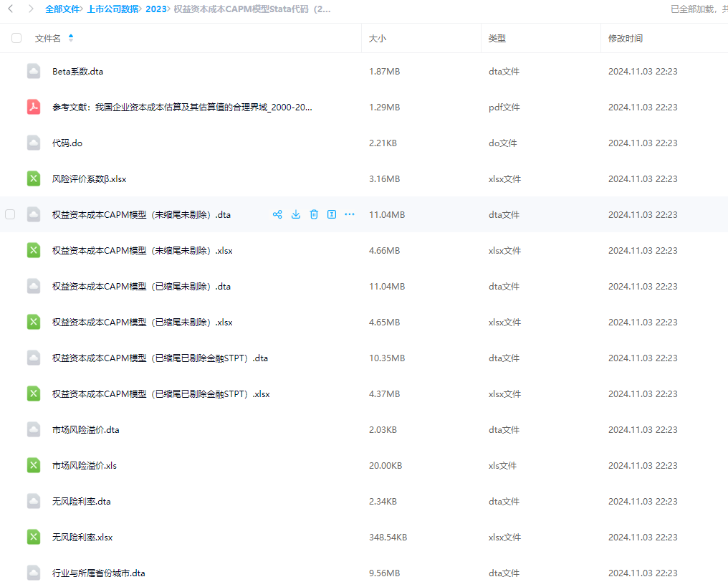Navigate to 上市公司数据 breadcrumb
Viewport: 728px width, 587px height.
click(112, 9)
